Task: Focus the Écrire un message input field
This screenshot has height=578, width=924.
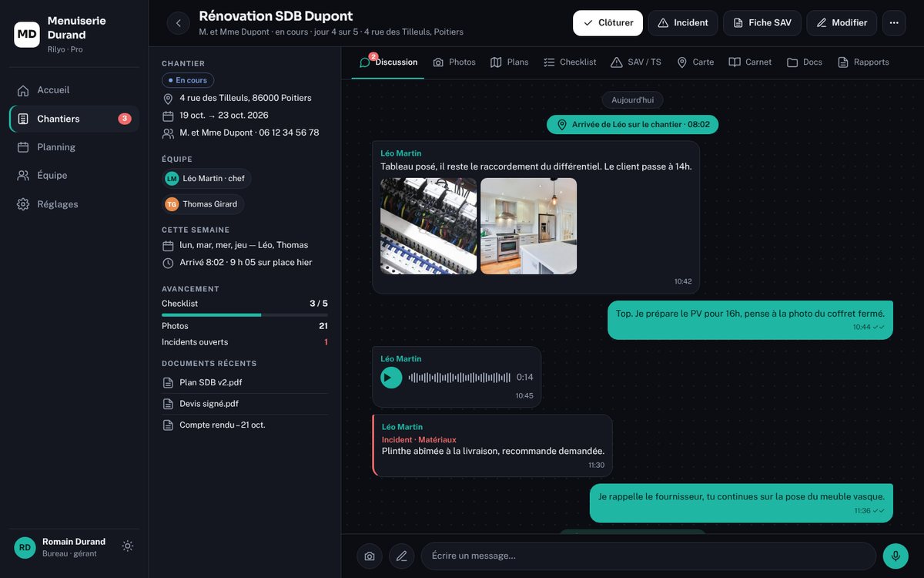Action: (x=648, y=556)
